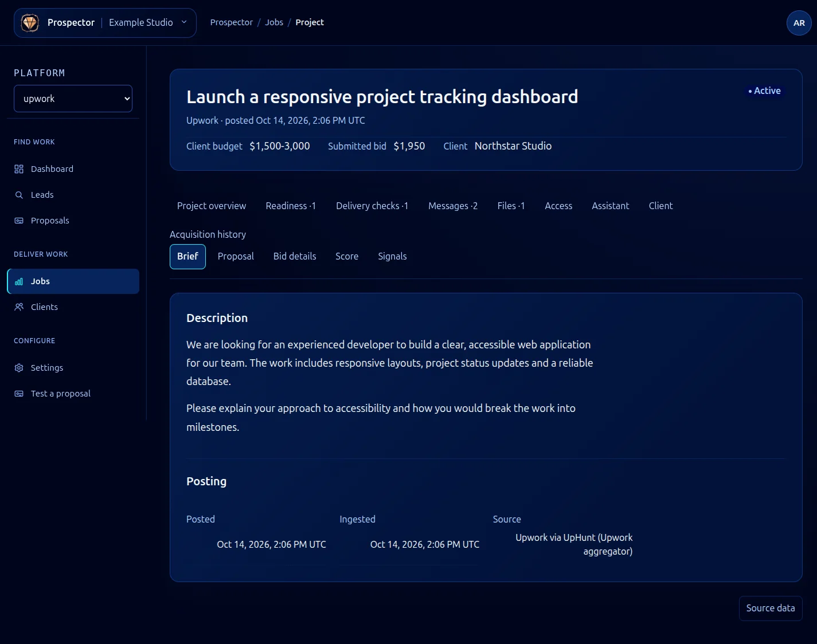
Task: Click the client budget $1,500-3,000
Action: (280, 146)
